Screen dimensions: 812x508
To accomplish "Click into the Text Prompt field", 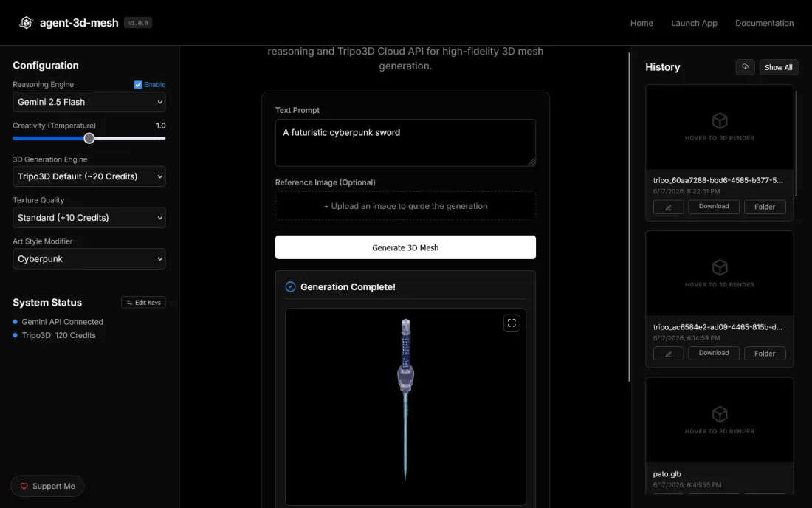I will [x=405, y=143].
